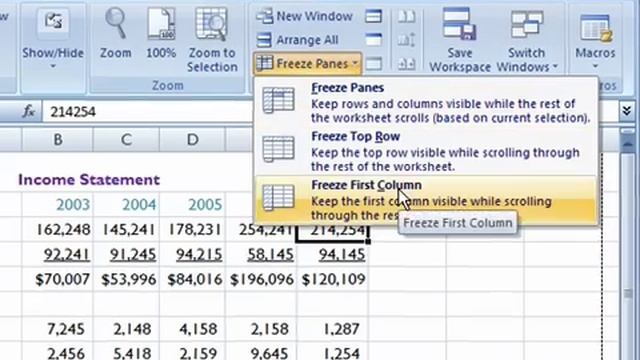Select cell containing $53,996
640x360 pixels.
[x=126, y=279]
